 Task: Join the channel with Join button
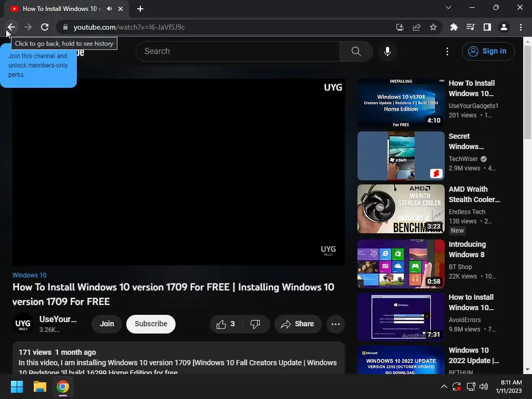pyautogui.click(x=107, y=324)
